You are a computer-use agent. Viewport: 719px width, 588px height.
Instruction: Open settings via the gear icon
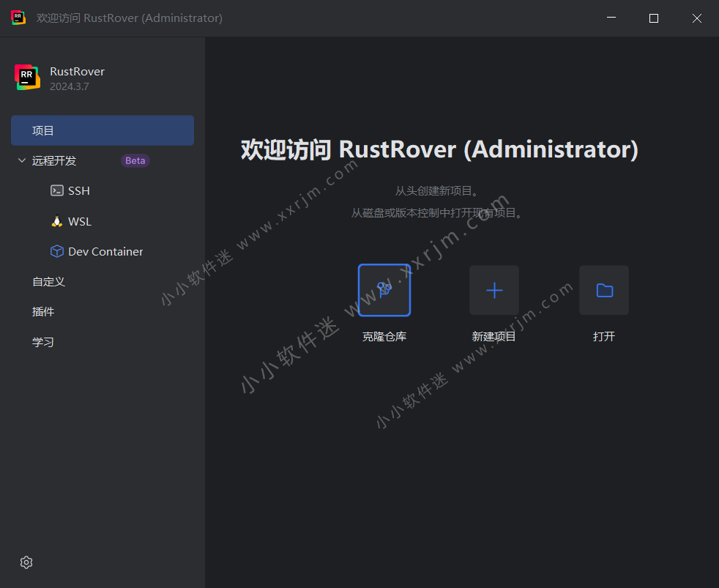click(x=26, y=562)
